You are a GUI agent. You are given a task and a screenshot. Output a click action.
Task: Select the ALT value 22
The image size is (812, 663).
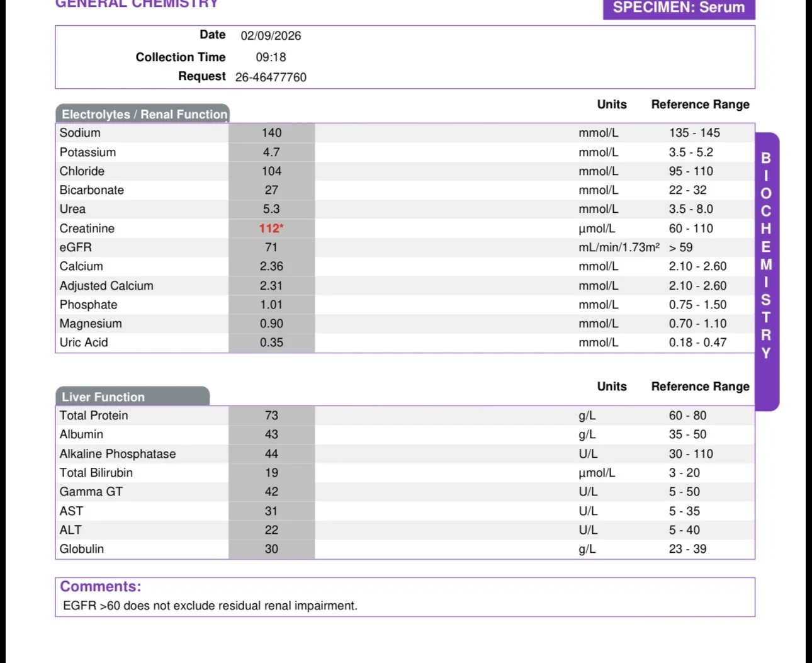[271, 530]
